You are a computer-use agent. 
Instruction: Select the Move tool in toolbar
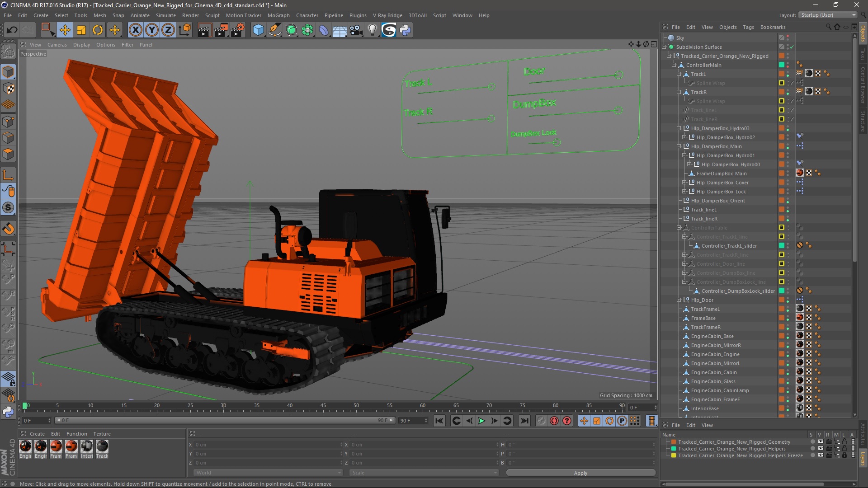tap(65, 30)
